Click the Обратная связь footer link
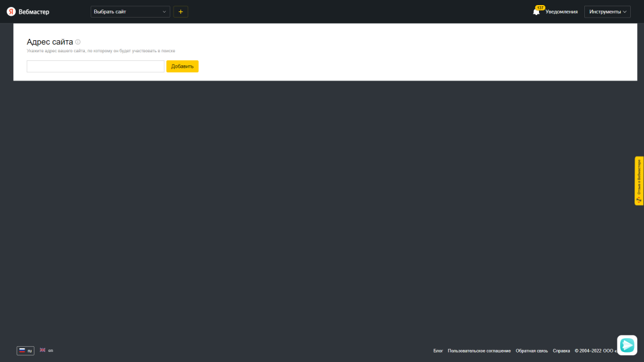644x362 pixels. click(531, 351)
